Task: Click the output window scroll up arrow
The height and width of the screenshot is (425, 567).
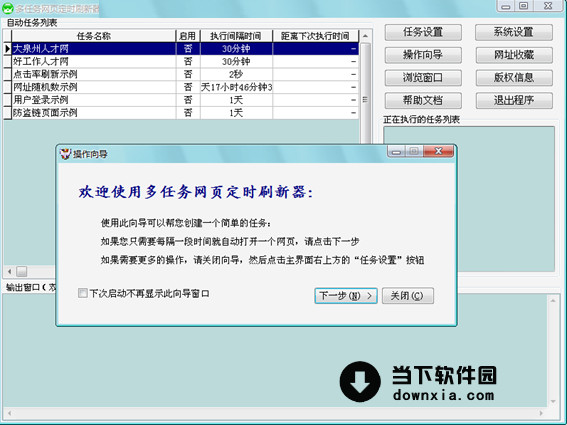Action: click(553, 300)
